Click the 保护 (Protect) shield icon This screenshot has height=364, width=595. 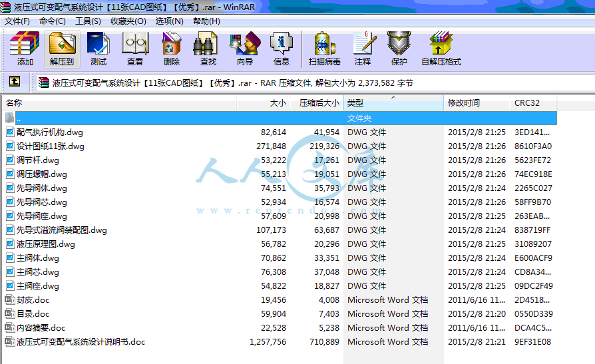399,43
